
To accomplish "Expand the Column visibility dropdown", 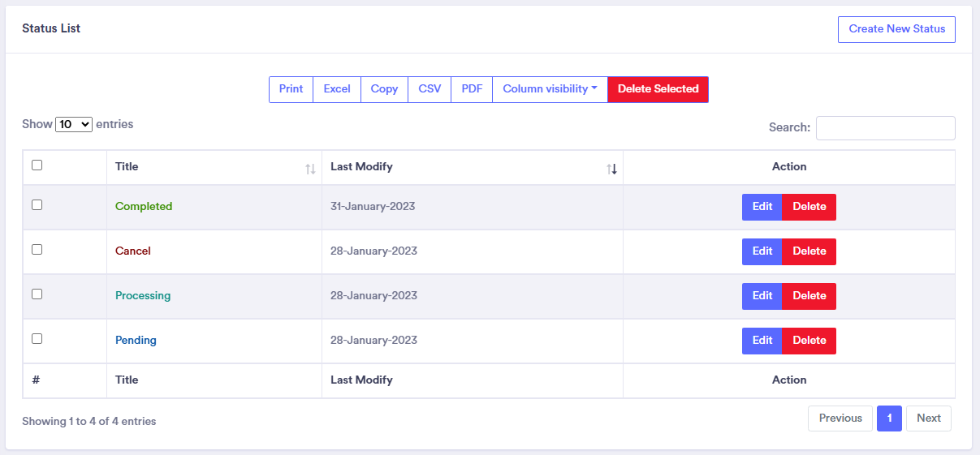I will tap(550, 89).
